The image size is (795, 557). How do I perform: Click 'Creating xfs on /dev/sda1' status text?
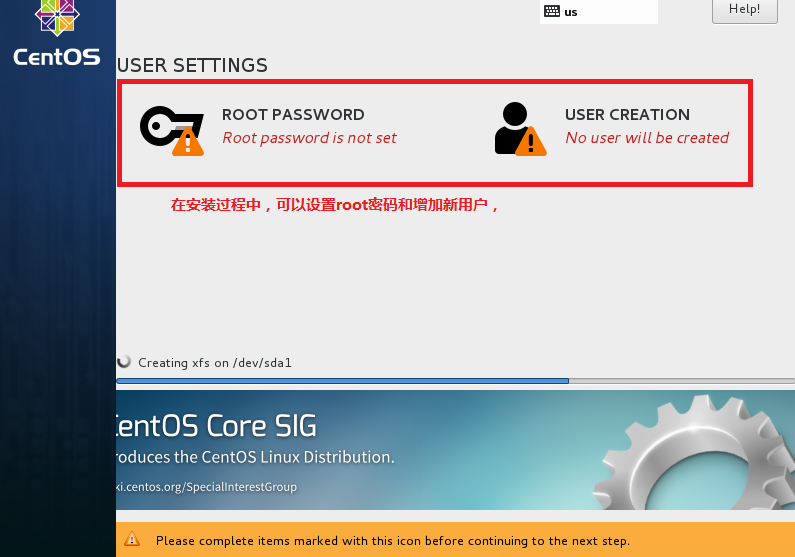214,363
